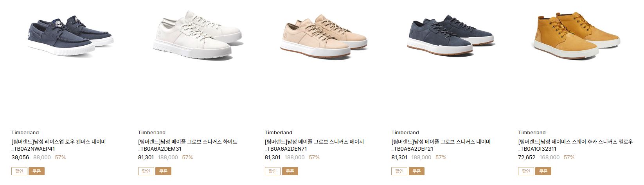Click the 쿠폰 badge under the TB0A6A2DEP21 sneaker

[x=417, y=171]
